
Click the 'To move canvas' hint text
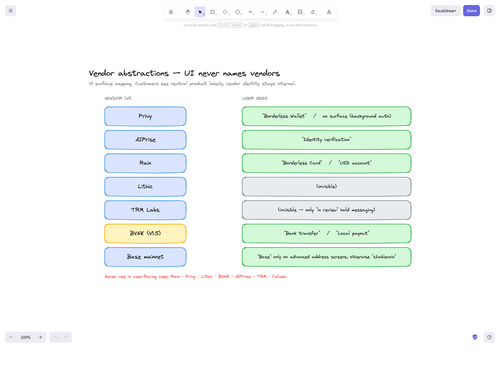pyautogui.click(x=250, y=25)
